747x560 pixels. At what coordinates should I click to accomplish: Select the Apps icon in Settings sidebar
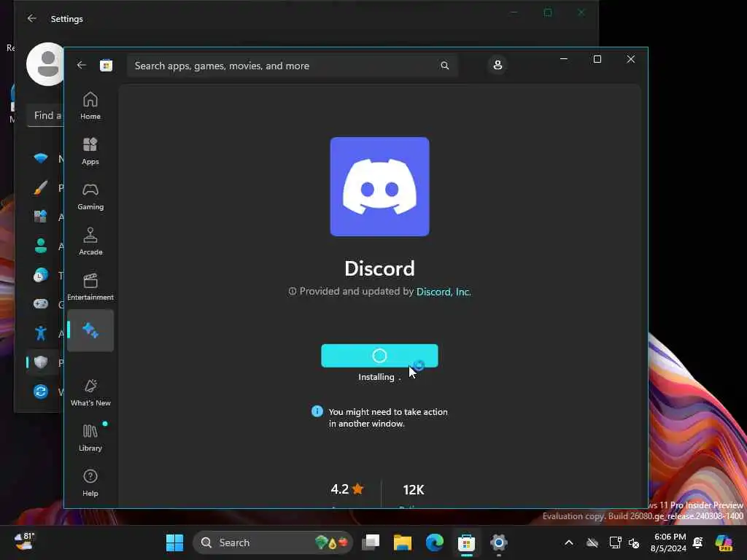pyautogui.click(x=41, y=217)
